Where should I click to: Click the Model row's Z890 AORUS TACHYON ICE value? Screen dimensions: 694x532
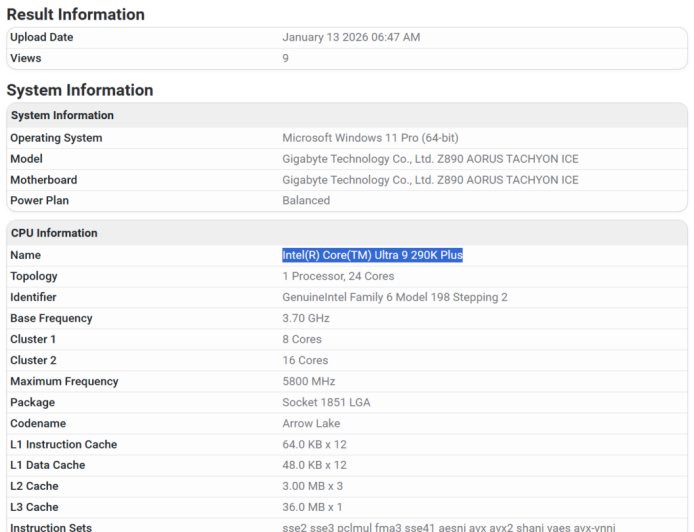(x=430, y=159)
